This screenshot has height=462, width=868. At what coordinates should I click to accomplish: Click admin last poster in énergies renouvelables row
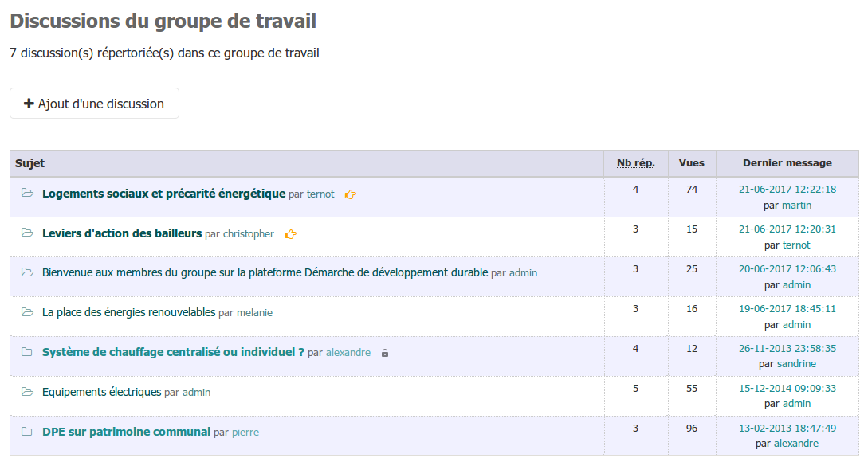(x=796, y=325)
